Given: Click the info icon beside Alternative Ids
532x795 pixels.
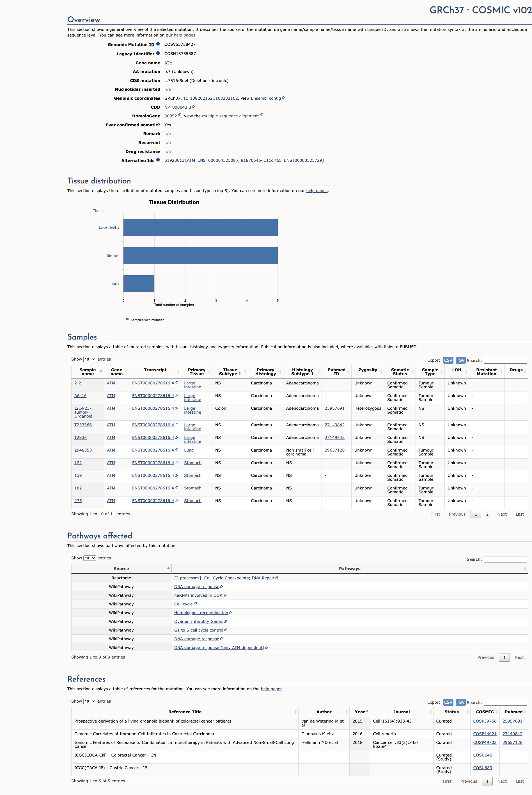Looking at the screenshot, I should pyautogui.click(x=158, y=160).
